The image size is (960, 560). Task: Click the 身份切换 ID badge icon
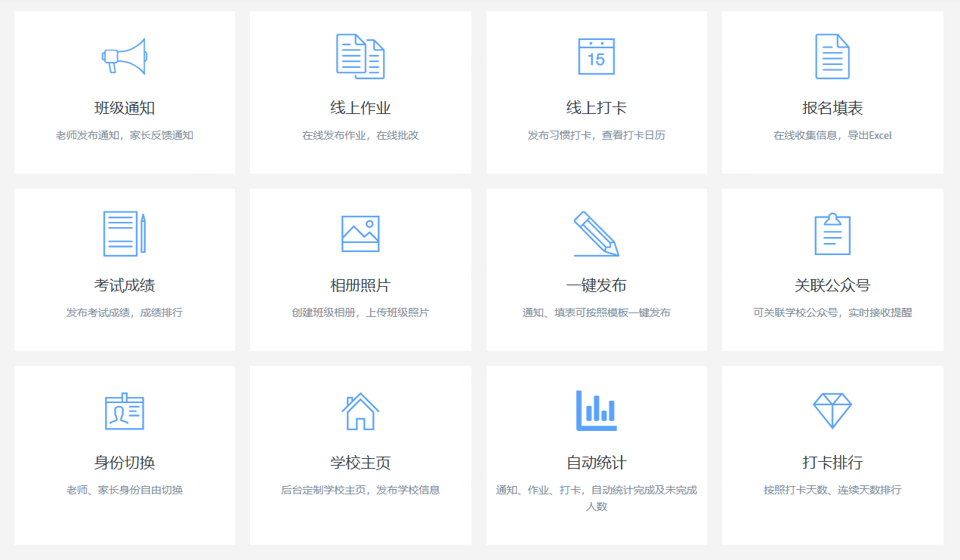coord(125,411)
